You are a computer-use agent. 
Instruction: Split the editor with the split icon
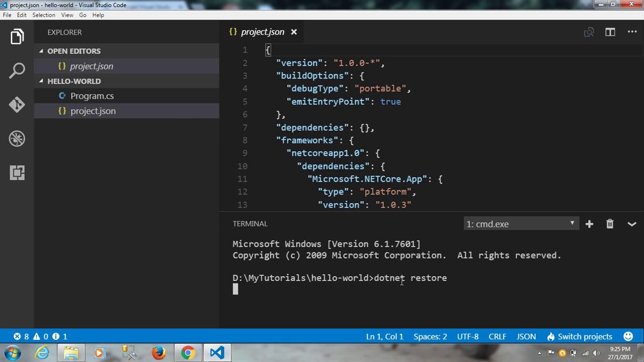[x=610, y=32]
